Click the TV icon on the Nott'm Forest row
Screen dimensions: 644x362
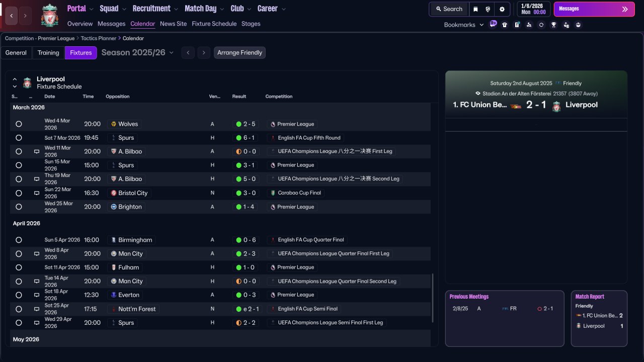tap(37, 309)
